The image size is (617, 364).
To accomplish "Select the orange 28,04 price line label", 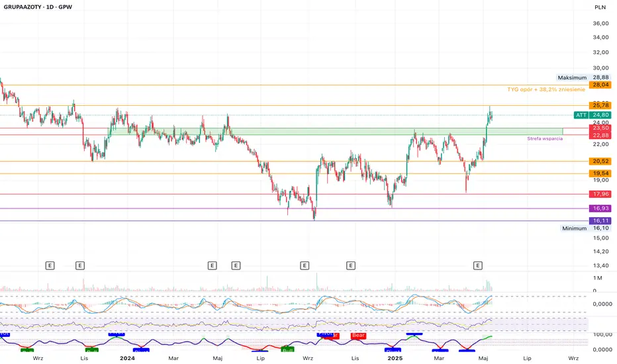I will coord(600,85).
